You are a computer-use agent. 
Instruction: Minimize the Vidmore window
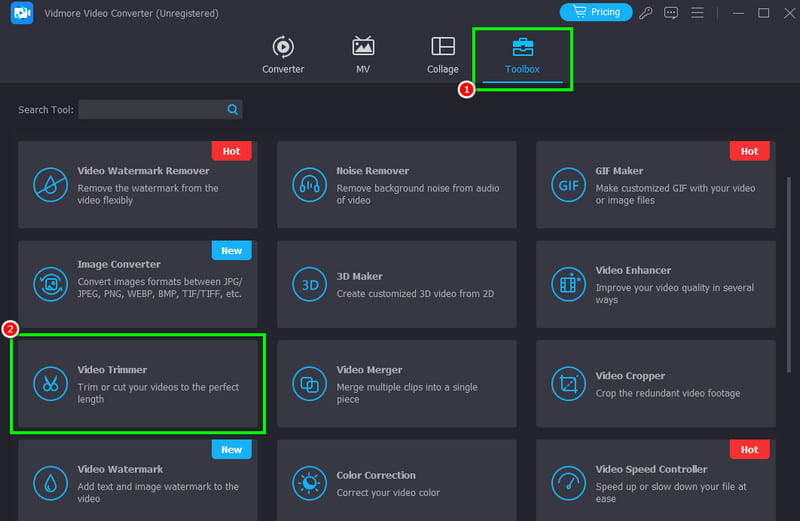pyautogui.click(x=738, y=13)
